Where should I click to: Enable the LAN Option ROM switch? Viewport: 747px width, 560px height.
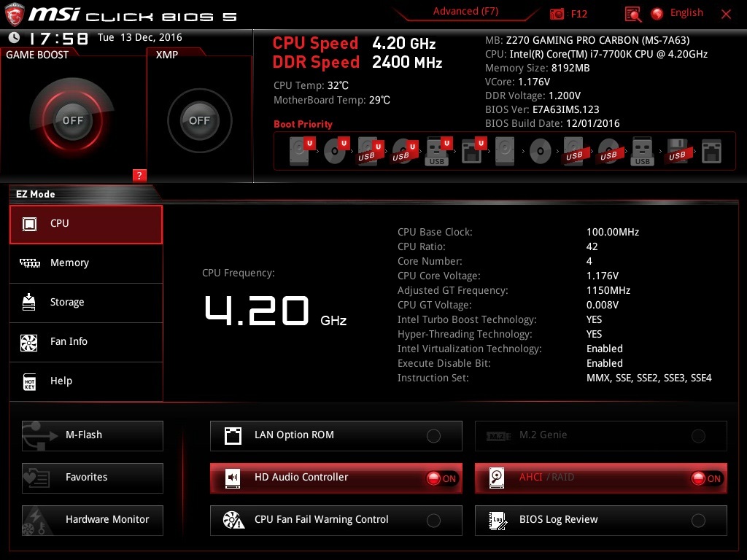click(x=433, y=436)
